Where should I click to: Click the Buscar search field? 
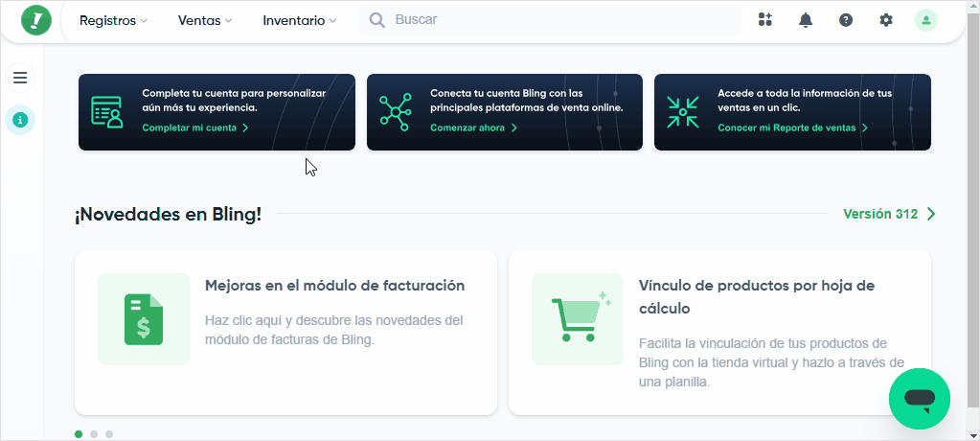click(549, 20)
